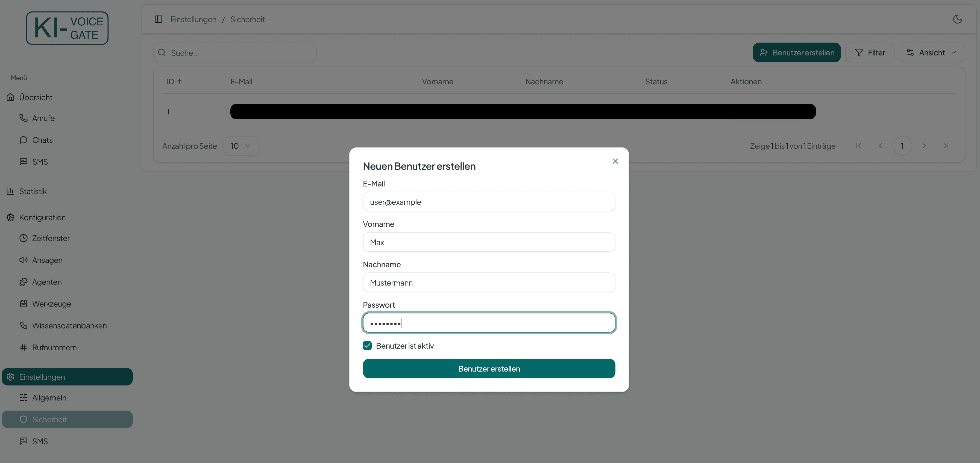Open Anrufe in the sidebar menu
The image size is (980, 463).
[43, 118]
